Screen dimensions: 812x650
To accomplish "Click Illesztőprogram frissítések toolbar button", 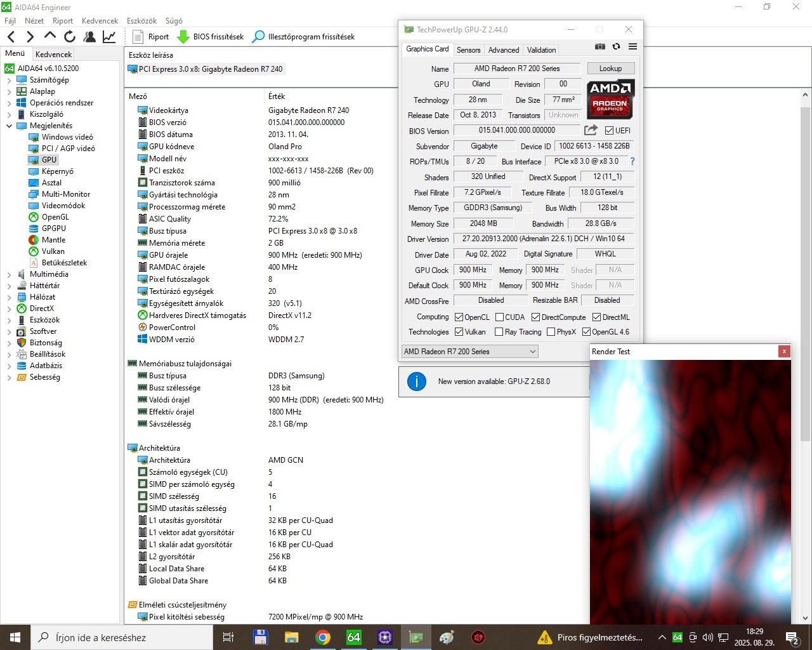I will click(x=304, y=37).
